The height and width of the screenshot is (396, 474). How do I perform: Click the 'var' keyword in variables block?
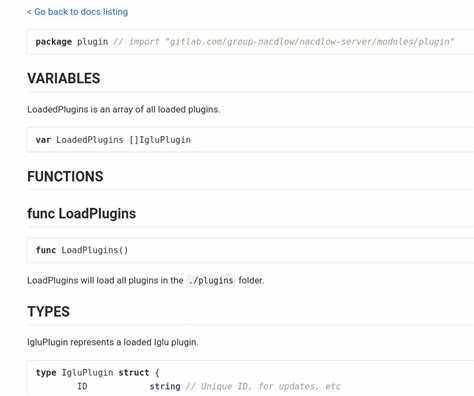(x=43, y=140)
